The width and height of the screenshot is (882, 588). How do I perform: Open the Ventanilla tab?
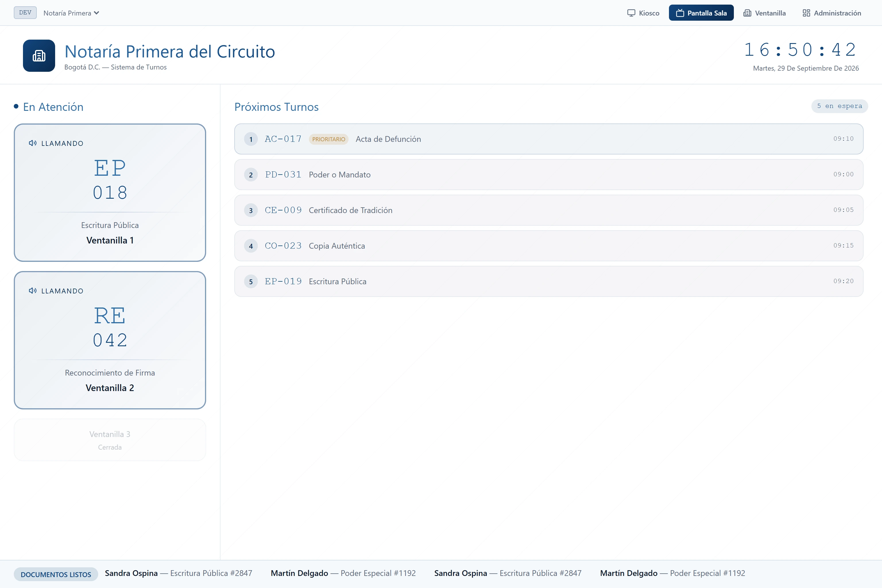(764, 13)
